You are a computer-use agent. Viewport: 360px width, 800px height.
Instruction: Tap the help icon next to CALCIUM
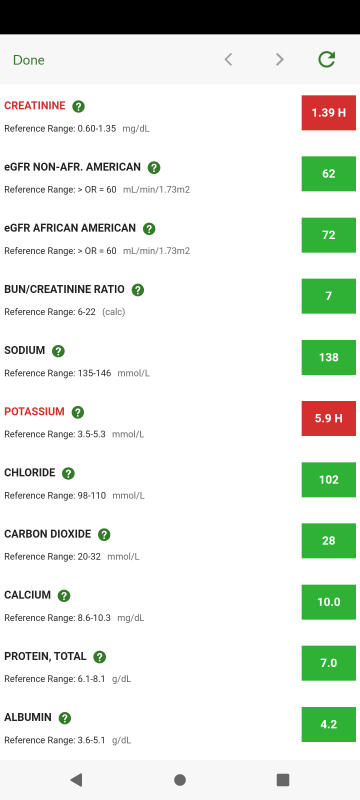(x=64, y=595)
